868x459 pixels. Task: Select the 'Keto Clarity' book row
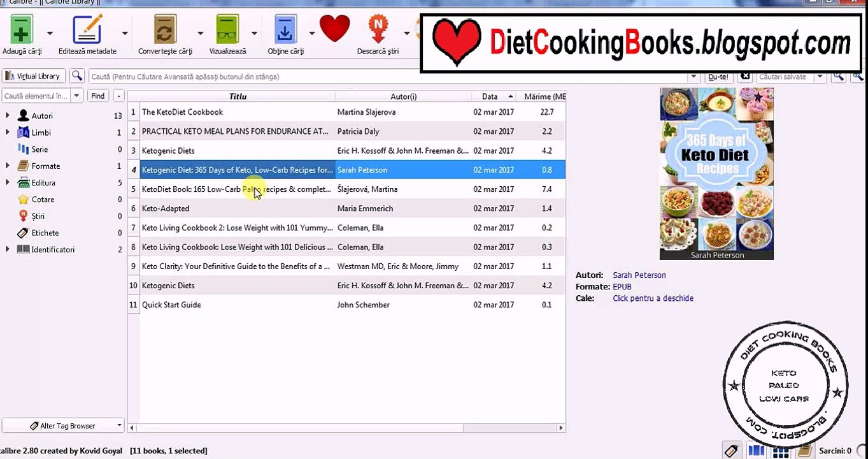(x=346, y=266)
